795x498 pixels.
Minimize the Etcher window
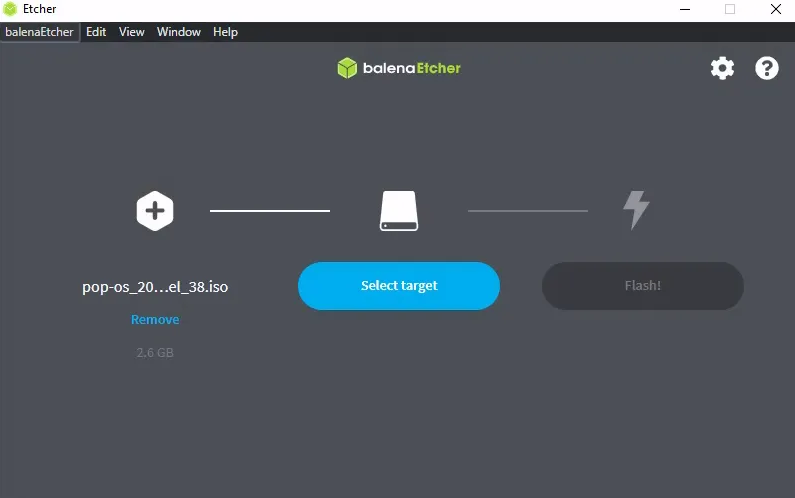685,9
